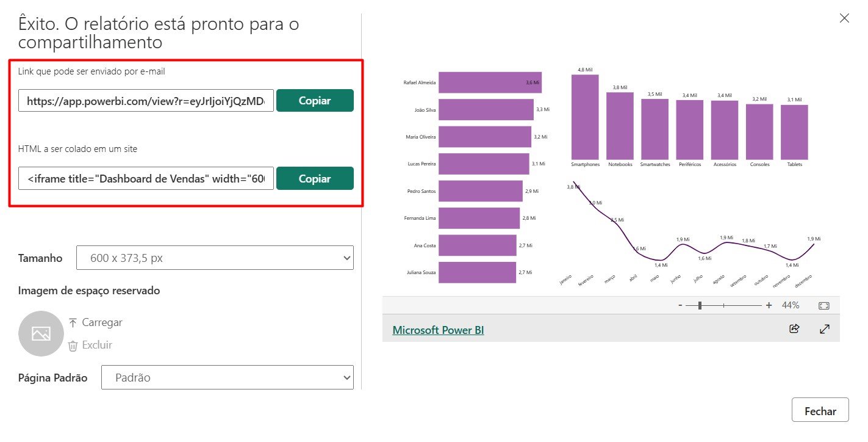Viewport: 868px width, 442px height.
Task: Click the 44% zoom level text
Action: (x=791, y=305)
